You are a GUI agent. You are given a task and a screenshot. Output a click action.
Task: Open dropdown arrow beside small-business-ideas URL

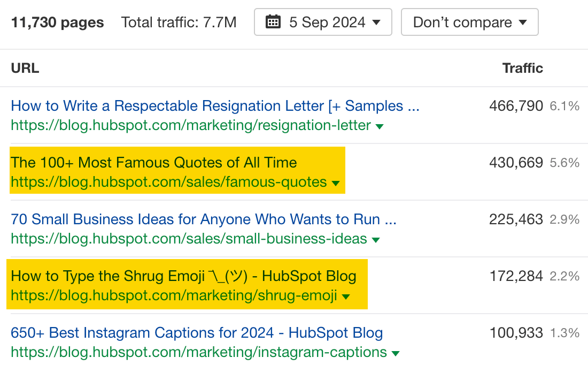click(376, 239)
